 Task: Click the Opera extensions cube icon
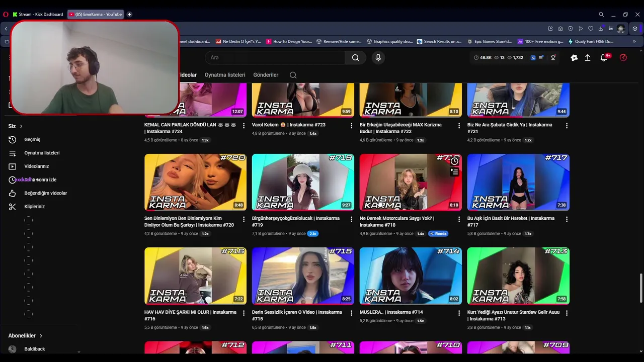tap(635, 29)
